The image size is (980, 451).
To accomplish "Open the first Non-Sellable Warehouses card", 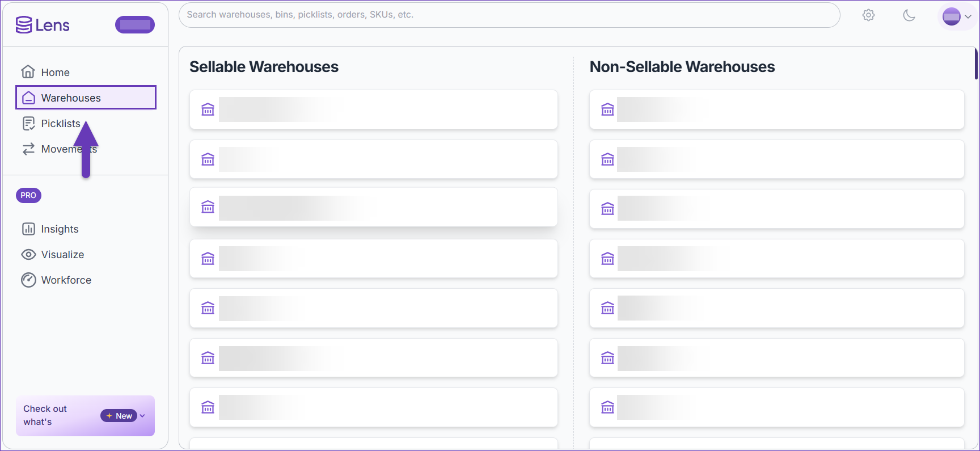I will point(776,109).
